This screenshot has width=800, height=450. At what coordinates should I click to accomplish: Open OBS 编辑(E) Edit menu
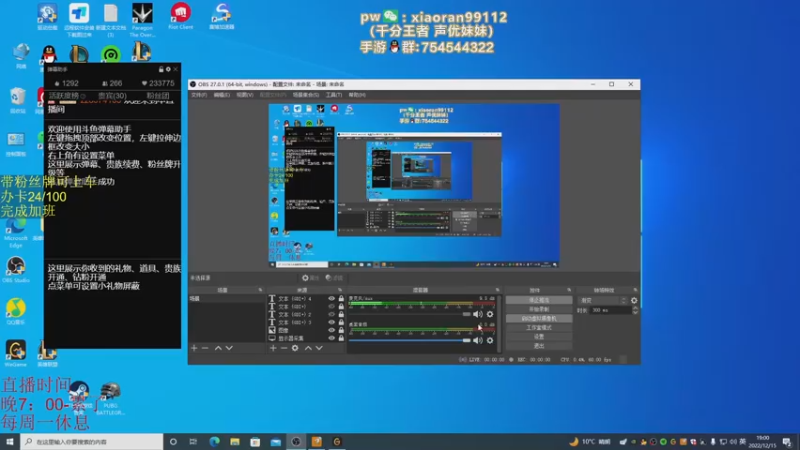coord(221,95)
